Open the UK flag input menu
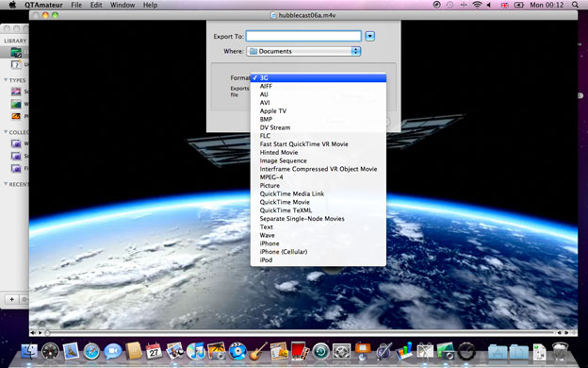The image size is (588, 368). click(x=505, y=5)
